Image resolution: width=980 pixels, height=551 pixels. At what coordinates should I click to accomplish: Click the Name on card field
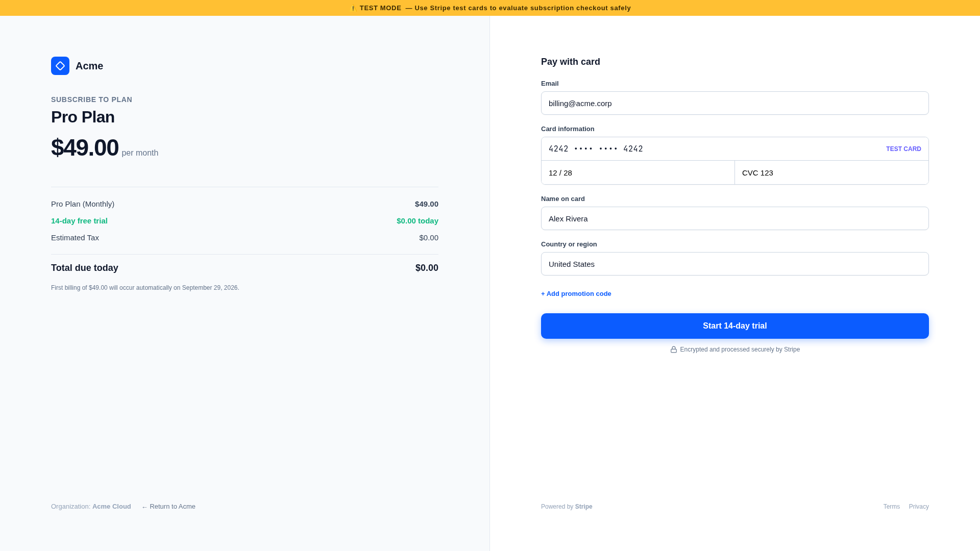(x=735, y=218)
